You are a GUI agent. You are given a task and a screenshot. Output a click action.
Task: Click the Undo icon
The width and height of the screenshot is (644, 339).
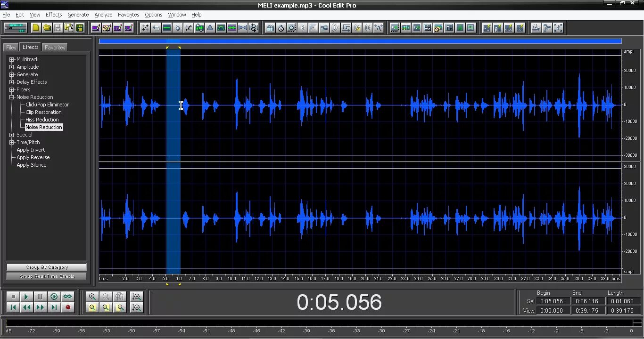[156, 28]
